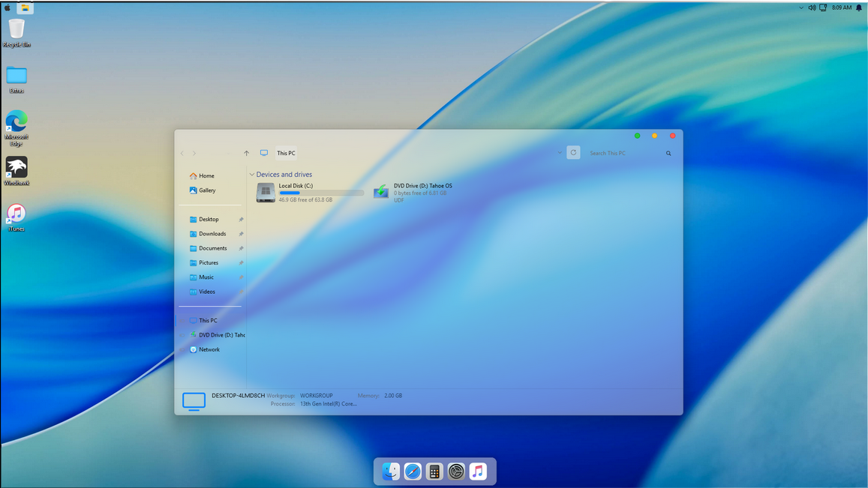868x488 pixels.
Task: Toggle the pin beside Documents folder
Action: [241, 248]
